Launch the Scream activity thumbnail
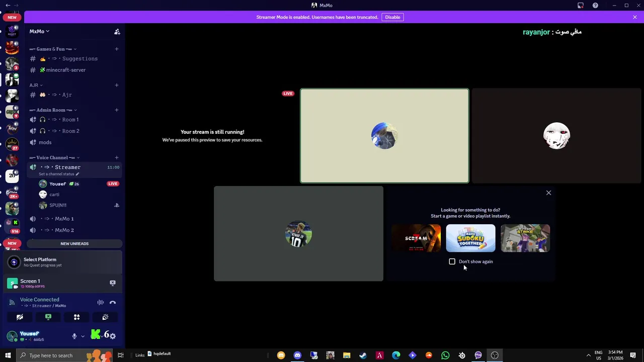The height and width of the screenshot is (362, 644). 416,238
